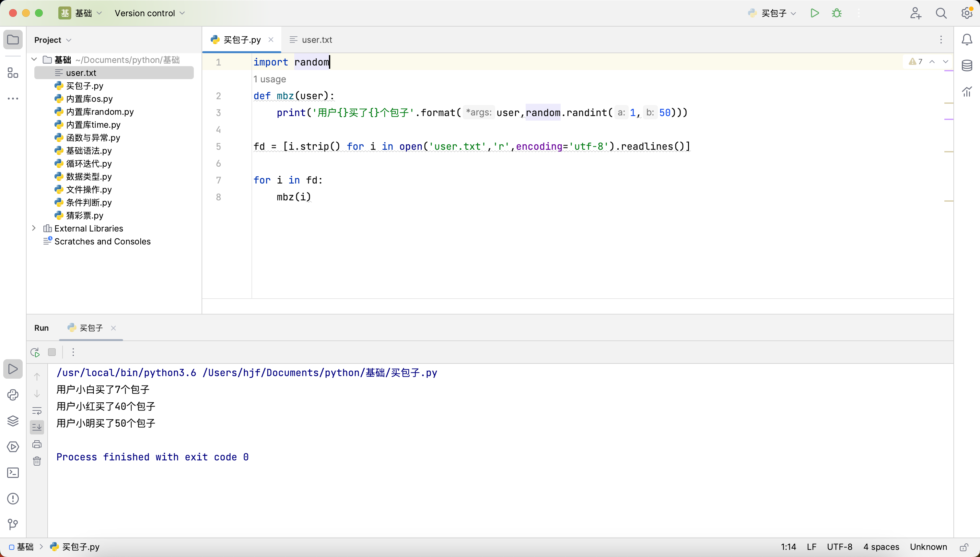The height and width of the screenshot is (557, 980).
Task: Select 内置库random.py in project tree
Action: click(x=100, y=112)
